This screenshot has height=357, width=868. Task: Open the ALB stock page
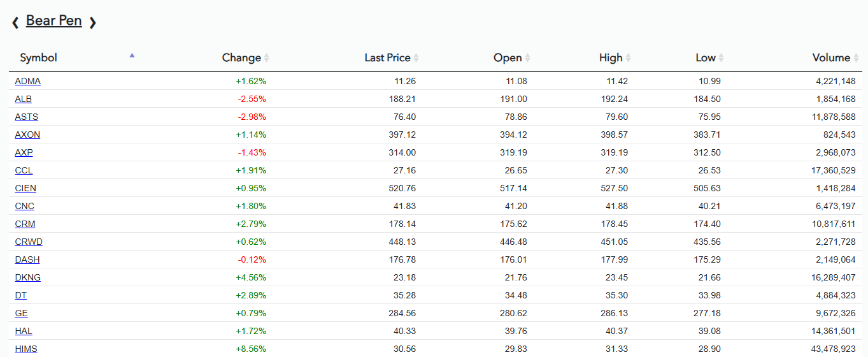(23, 99)
